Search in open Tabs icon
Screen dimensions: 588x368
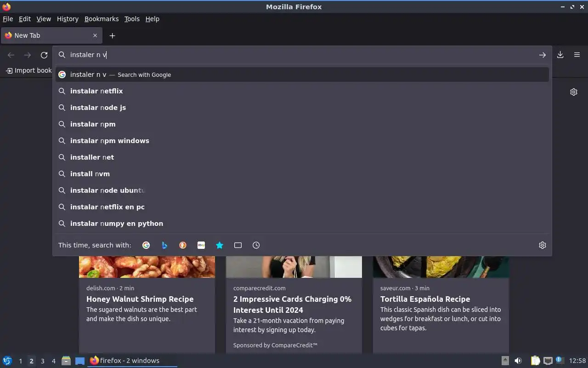[x=238, y=245]
